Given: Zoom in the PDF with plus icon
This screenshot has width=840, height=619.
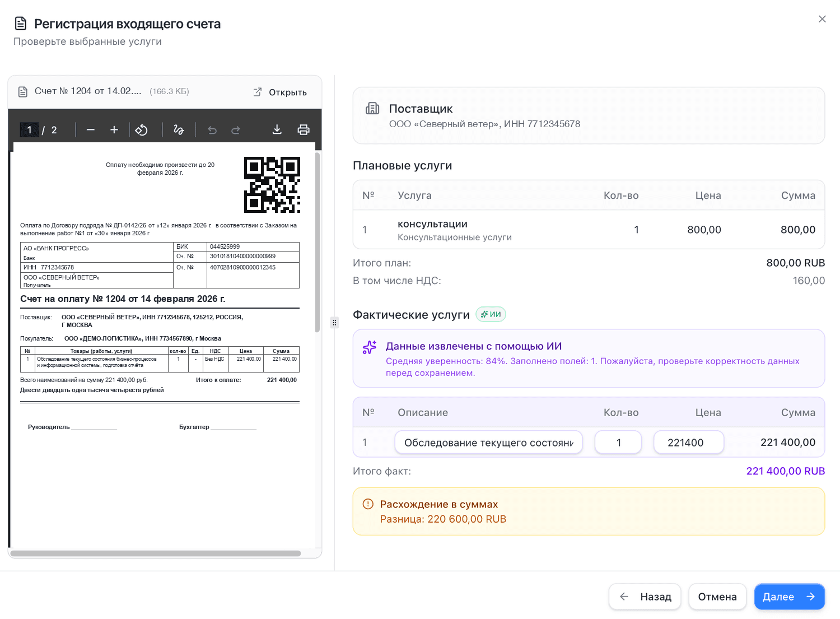Looking at the screenshot, I should point(114,130).
